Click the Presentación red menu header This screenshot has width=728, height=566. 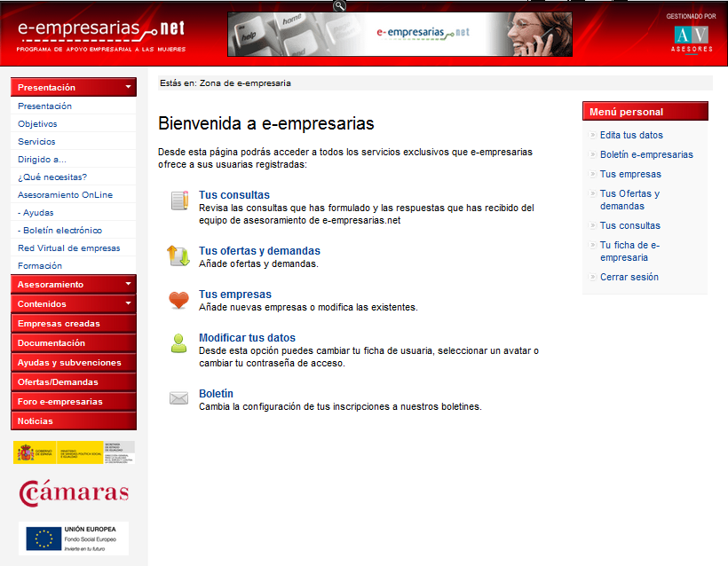click(74, 87)
